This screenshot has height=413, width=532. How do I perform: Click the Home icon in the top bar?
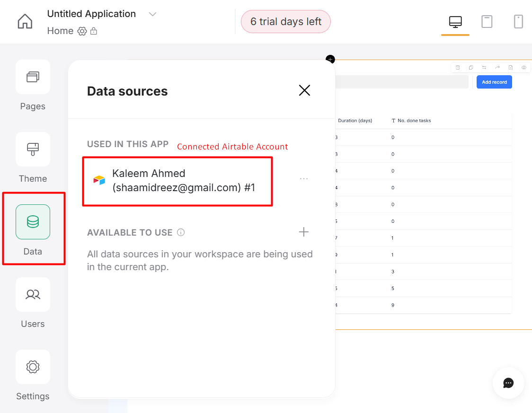point(25,21)
